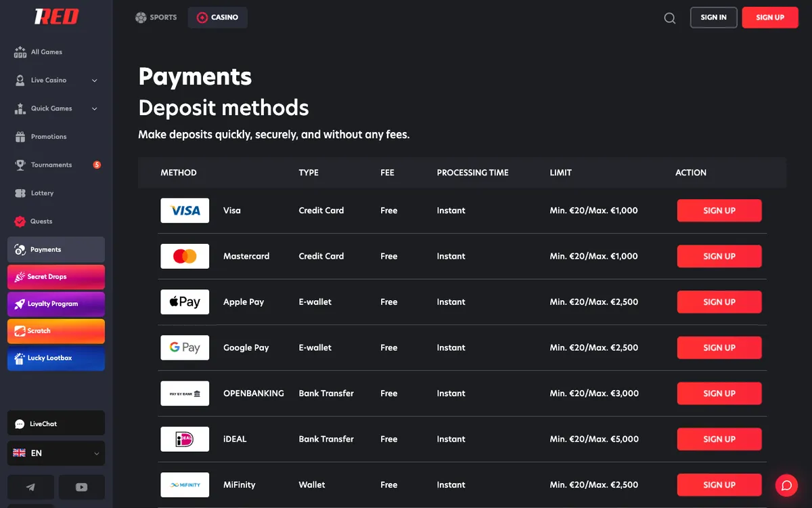Click the Tournaments trophy icon

[20, 165]
